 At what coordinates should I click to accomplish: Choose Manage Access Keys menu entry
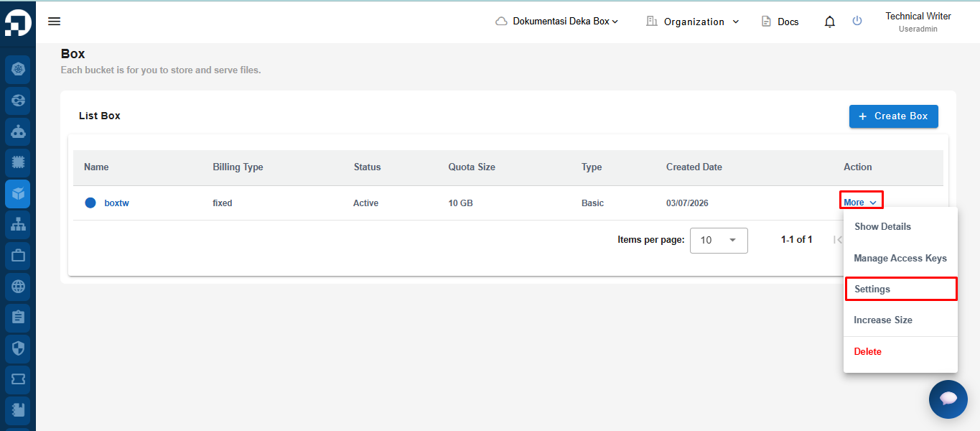900,258
